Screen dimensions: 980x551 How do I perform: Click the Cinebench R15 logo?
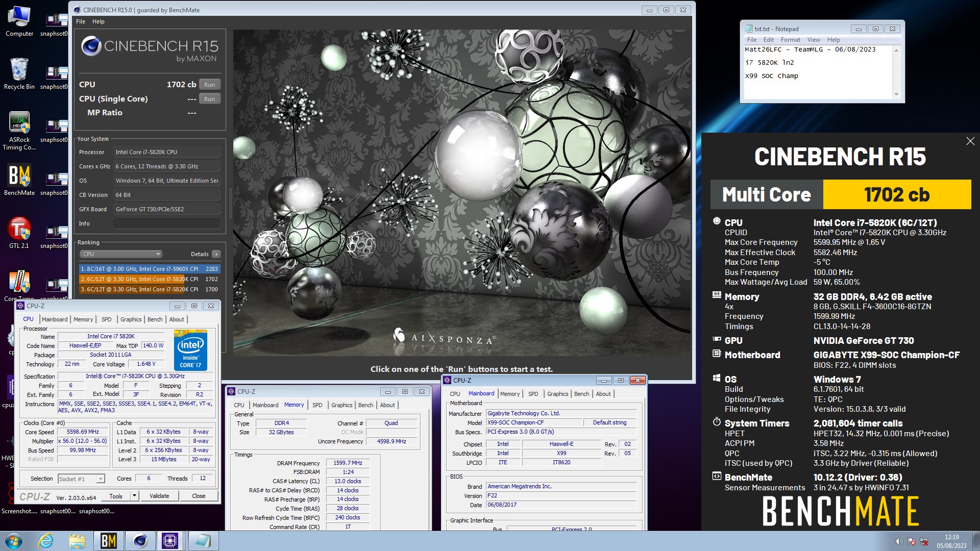click(x=150, y=49)
